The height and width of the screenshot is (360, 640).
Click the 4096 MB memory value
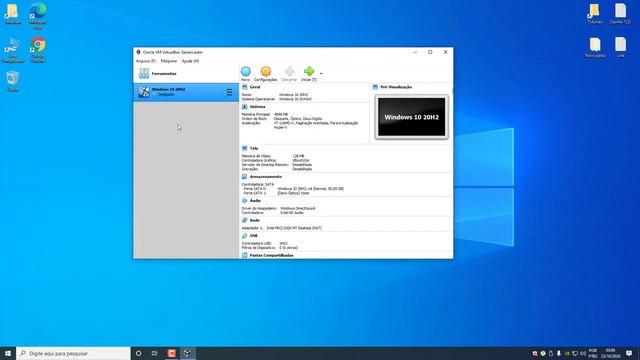281,114
